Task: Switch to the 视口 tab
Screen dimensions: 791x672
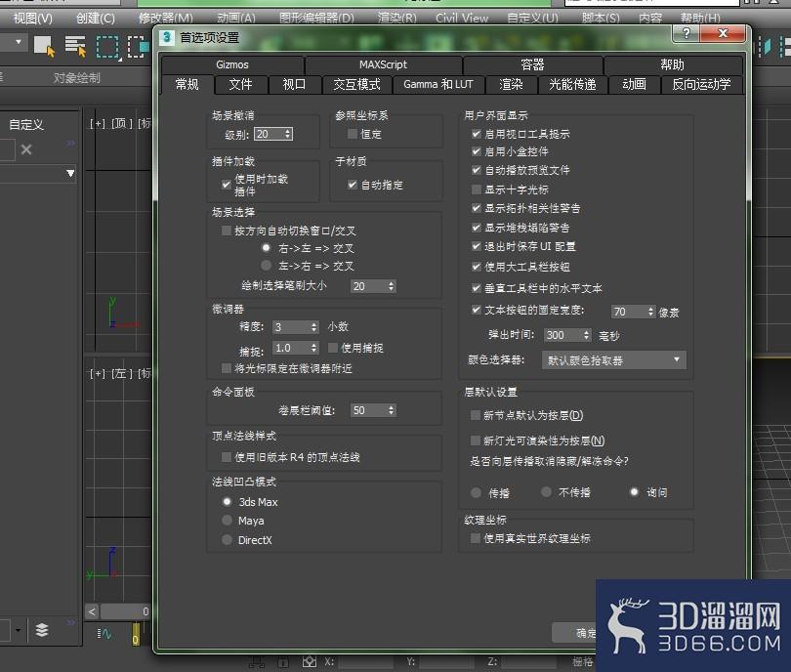Action: coord(294,84)
